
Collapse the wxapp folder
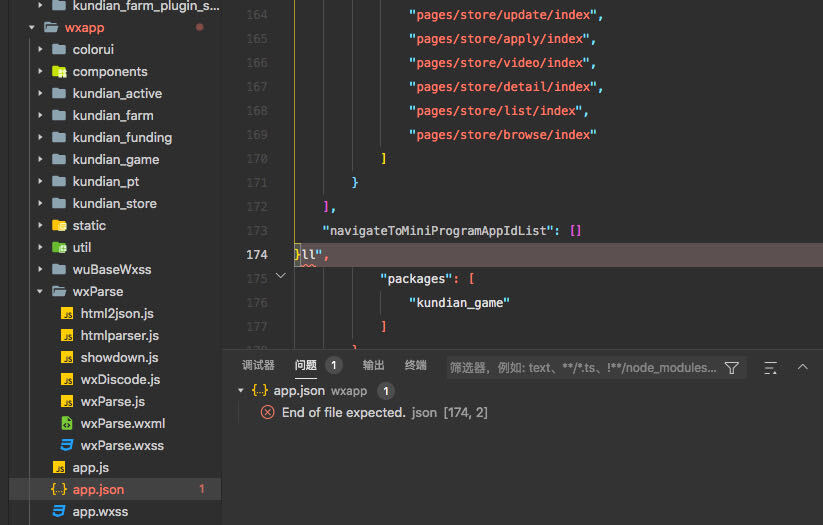(32, 28)
